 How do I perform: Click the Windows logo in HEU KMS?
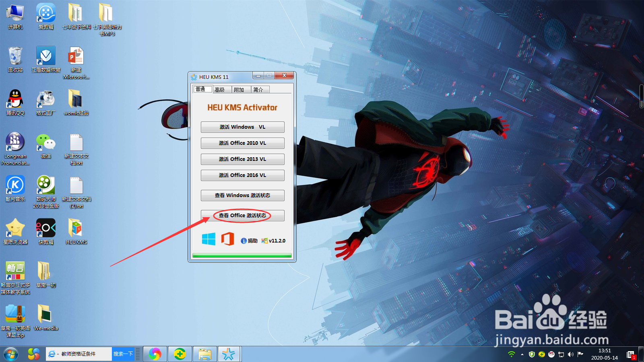pyautogui.click(x=208, y=239)
